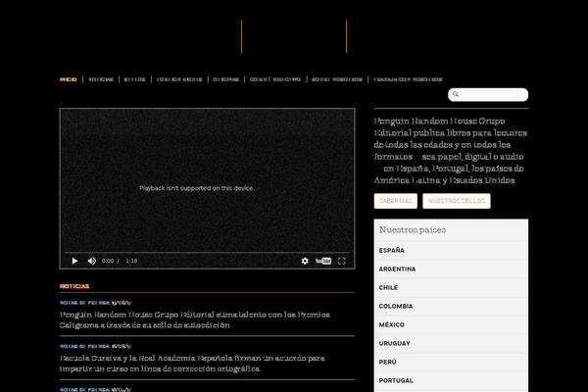Select Perú in Nuestros países

coord(451,362)
